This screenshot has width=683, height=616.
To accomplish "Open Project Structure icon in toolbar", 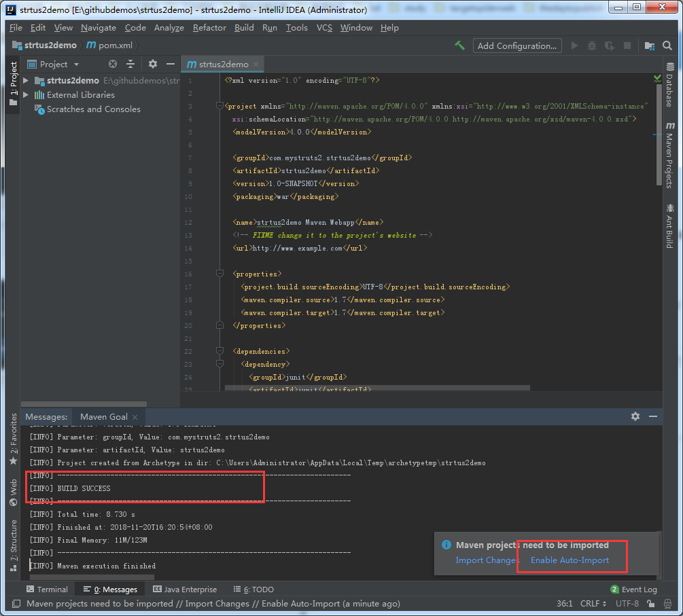I will click(x=650, y=46).
